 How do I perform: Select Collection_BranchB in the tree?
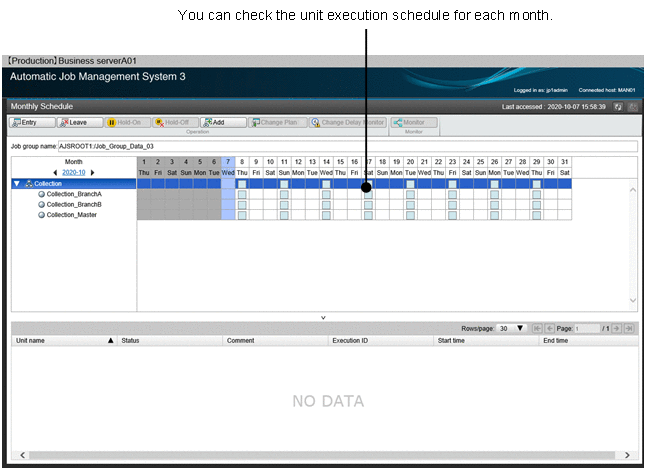(74, 204)
